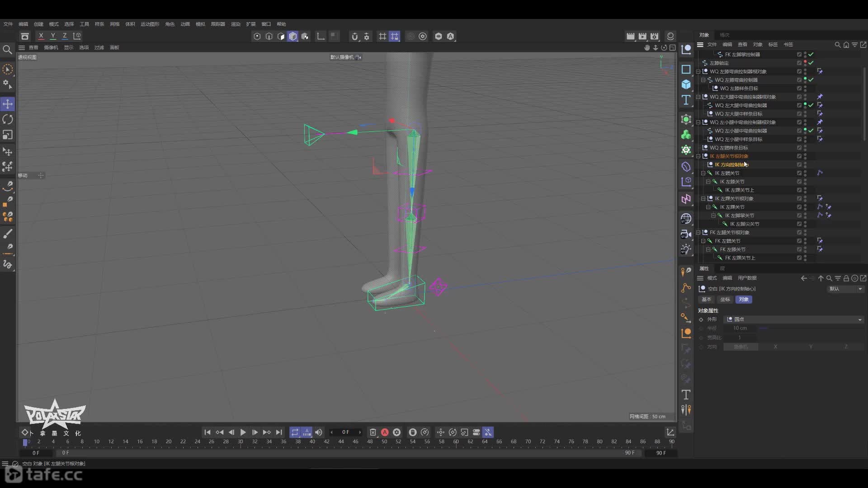Collapse the IK 左髋关节 node

[x=703, y=173]
